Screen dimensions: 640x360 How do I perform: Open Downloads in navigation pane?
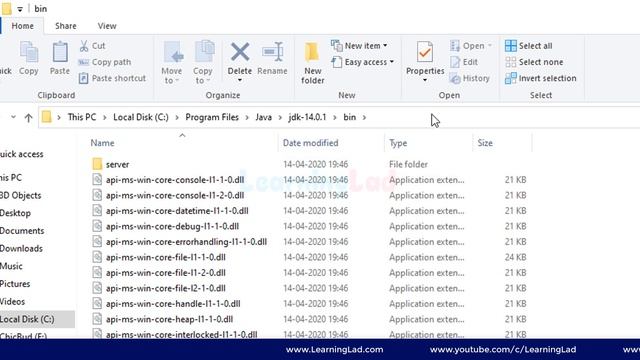tap(21, 248)
